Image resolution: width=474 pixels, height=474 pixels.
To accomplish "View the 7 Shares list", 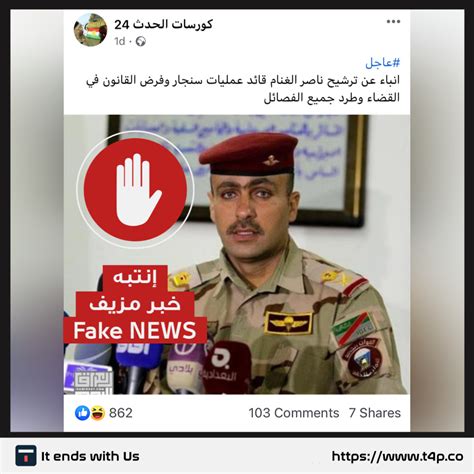I will [375, 413].
